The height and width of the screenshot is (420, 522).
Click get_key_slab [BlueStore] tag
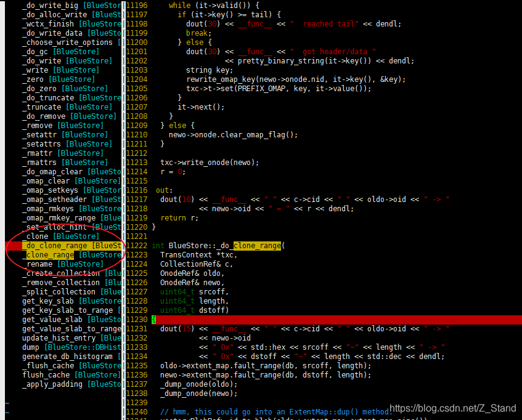pos(71,301)
